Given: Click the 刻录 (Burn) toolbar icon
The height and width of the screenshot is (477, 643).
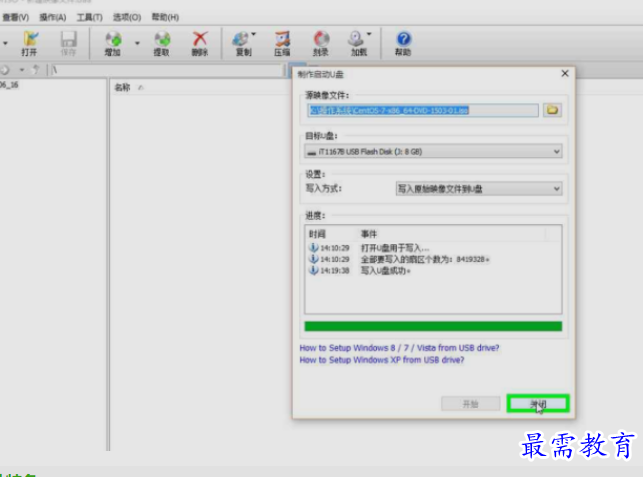Looking at the screenshot, I should (321, 43).
